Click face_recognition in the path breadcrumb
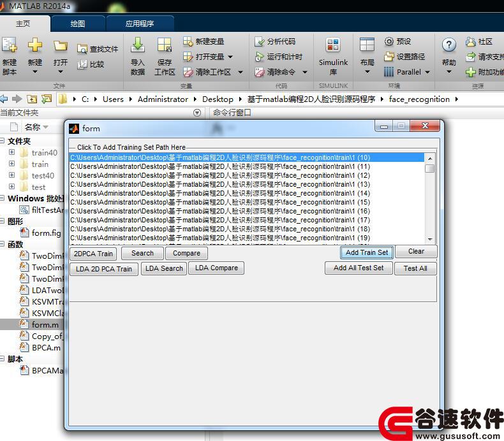The height and width of the screenshot is (441, 504). coord(419,99)
